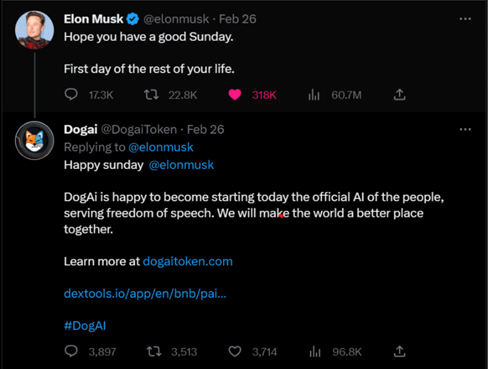Reply to the Dogai tweet
The width and height of the screenshot is (488, 369).
coord(71,351)
